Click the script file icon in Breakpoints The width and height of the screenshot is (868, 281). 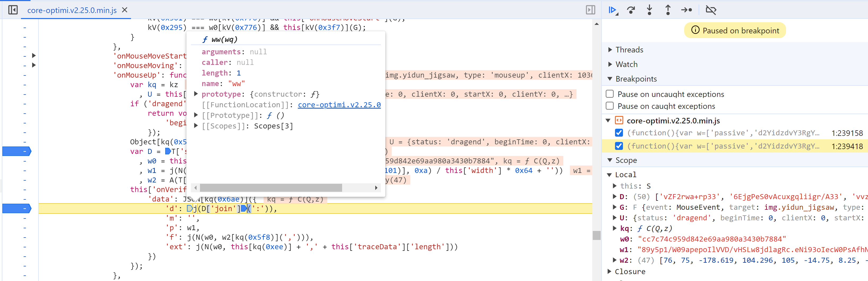point(619,120)
